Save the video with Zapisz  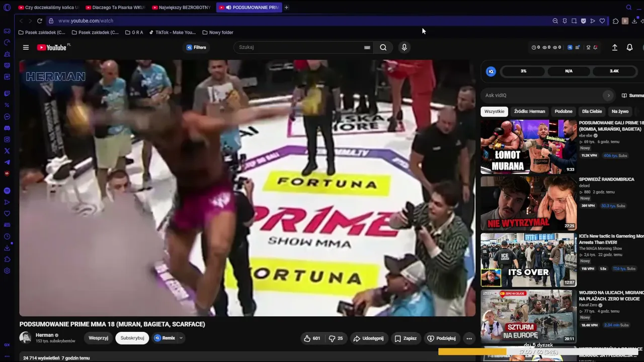[x=406, y=338]
